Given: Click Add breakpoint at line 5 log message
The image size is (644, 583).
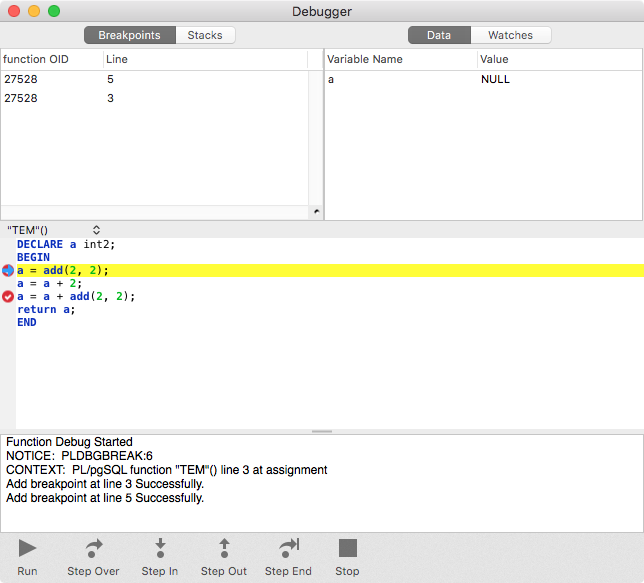Looking at the screenshot, I should 105,498.
